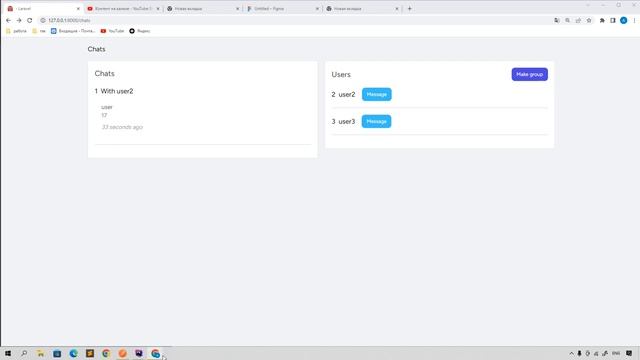Select the user2 name in Users list

pos(347,94)
